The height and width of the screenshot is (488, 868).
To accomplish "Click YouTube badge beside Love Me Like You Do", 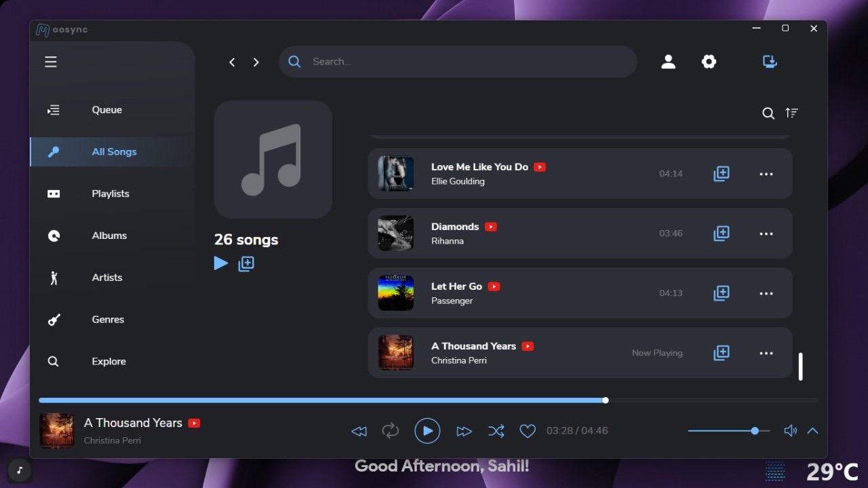I will click(x=540, y=167).
